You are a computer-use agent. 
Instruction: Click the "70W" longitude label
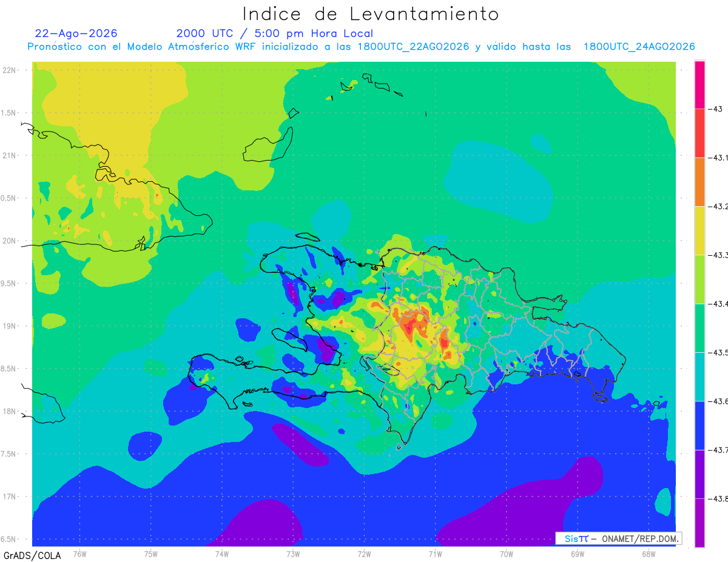coord(507,554)
